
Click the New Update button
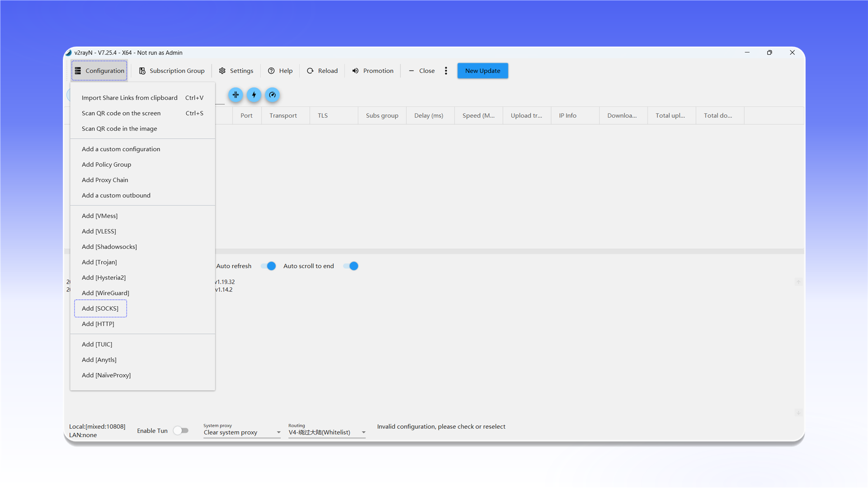tap(482, 71)
